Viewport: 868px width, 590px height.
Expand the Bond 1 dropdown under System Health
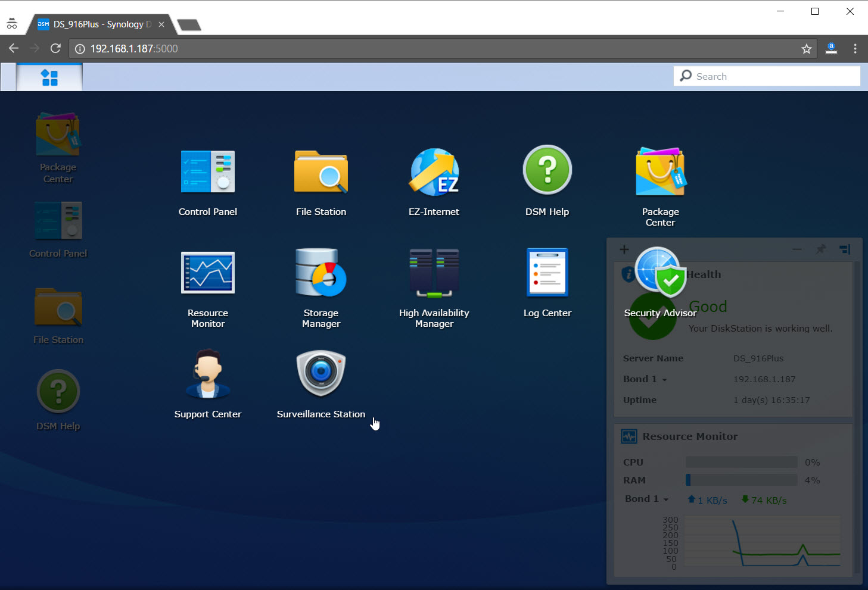tap(645, 379)
